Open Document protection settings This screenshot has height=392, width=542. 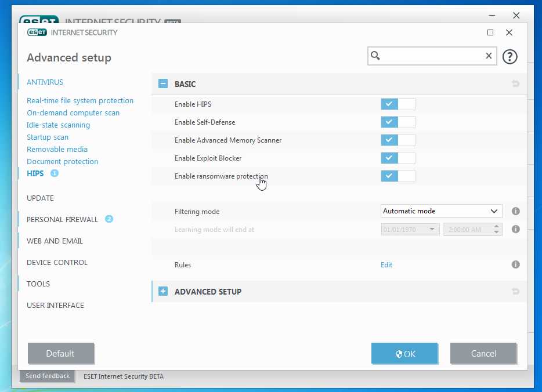(x=62, y=161)
